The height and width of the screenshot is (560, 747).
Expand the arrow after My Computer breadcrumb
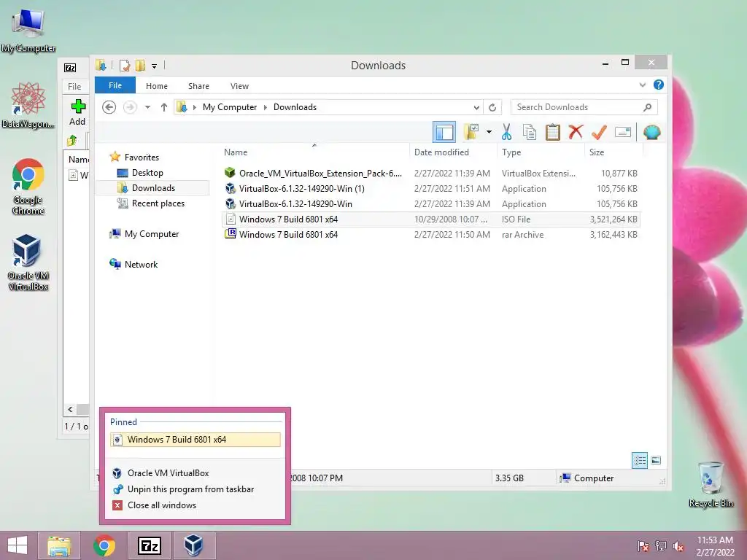(x=266, y=107)
